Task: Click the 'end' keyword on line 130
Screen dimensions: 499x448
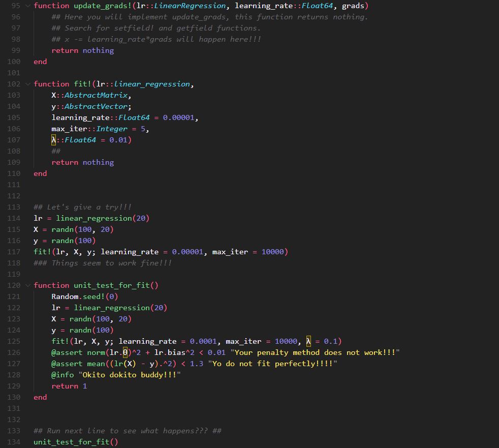Action: click(x=40, y=397)
